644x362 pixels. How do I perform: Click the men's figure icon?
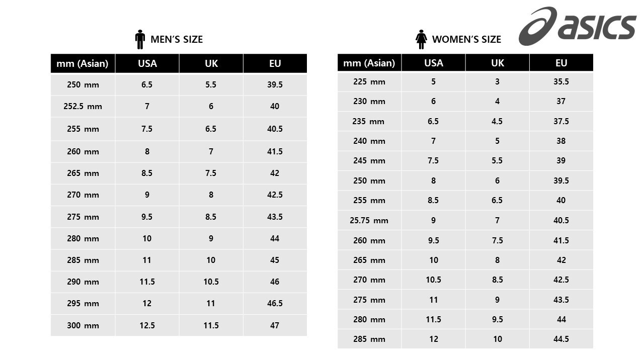coord(140,39)
